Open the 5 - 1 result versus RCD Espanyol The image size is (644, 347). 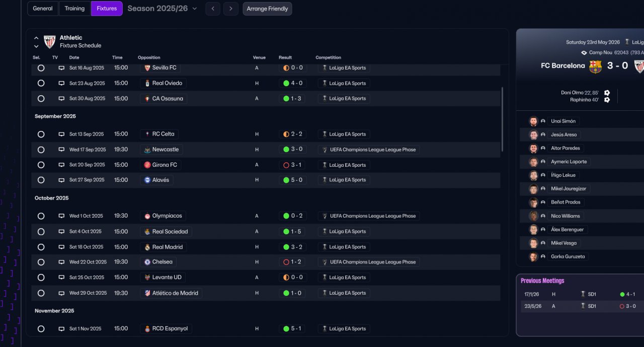coord(293,328)
